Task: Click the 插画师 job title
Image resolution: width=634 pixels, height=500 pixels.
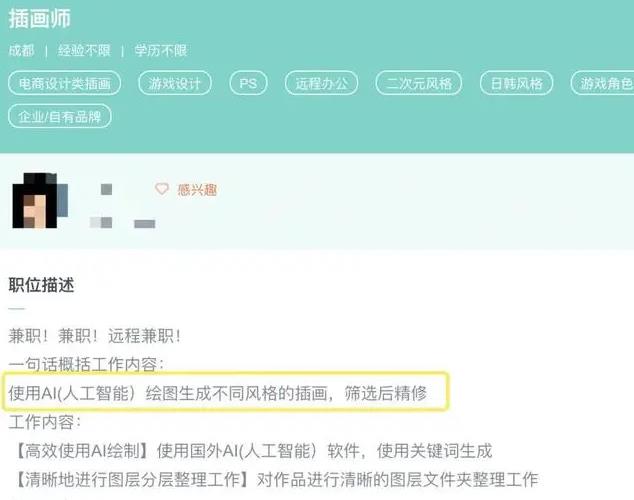Action: pos(40,19)
